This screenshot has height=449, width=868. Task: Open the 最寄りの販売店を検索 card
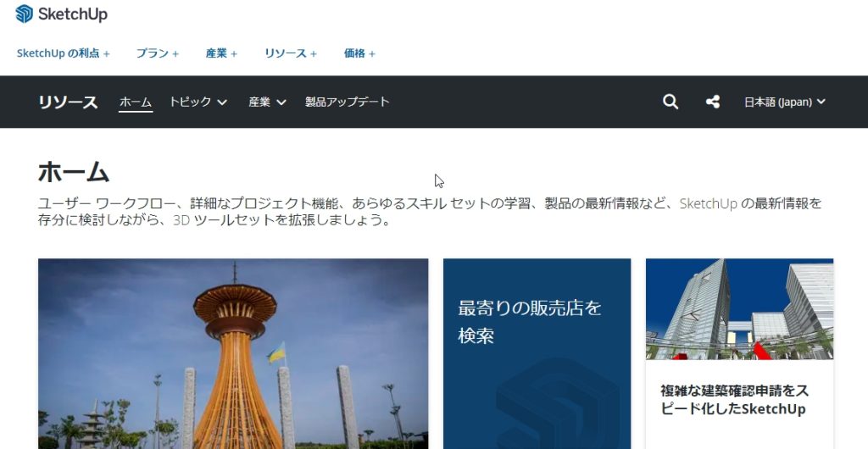(537, 354)
